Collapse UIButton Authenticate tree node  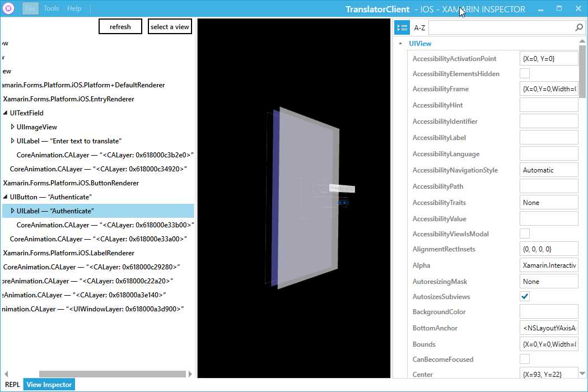pos(5,197)
